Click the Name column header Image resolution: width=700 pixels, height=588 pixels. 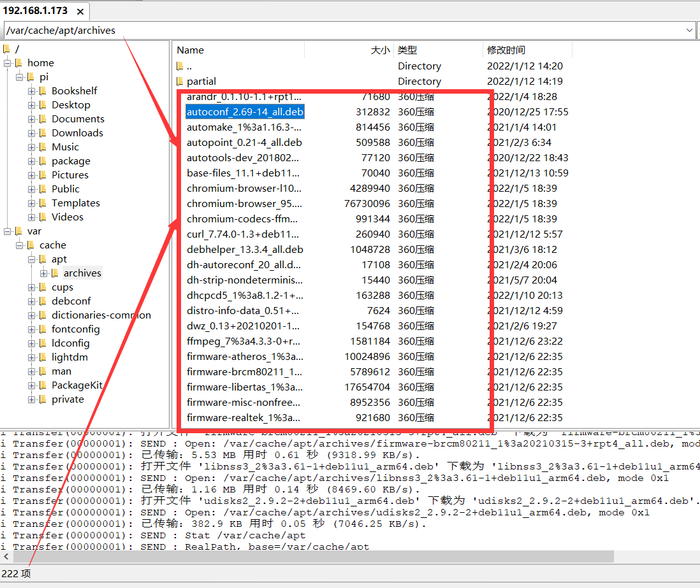pyautogui.click(x=191, y=50)
